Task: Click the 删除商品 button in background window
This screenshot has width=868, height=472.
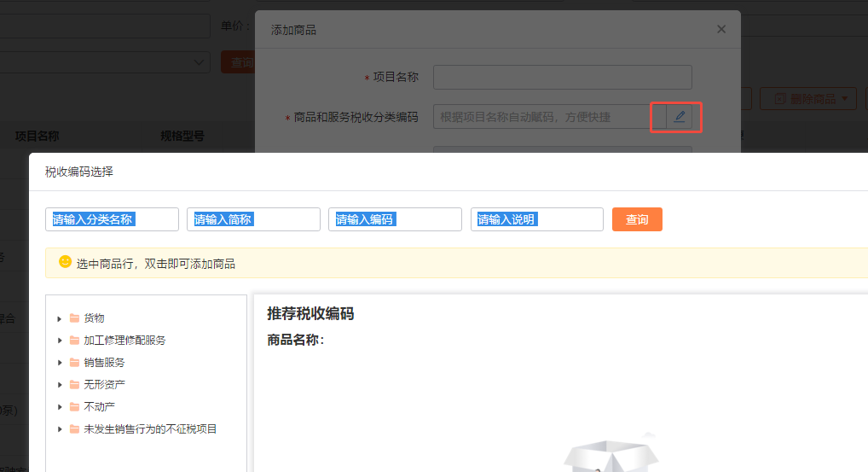Action: tap(808, 99)
